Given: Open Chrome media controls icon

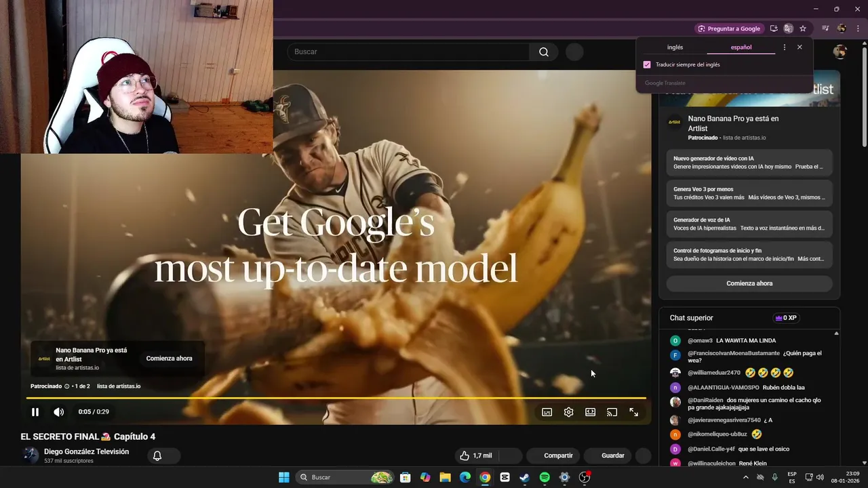Looking at the screenshot, I should [825, 28].
